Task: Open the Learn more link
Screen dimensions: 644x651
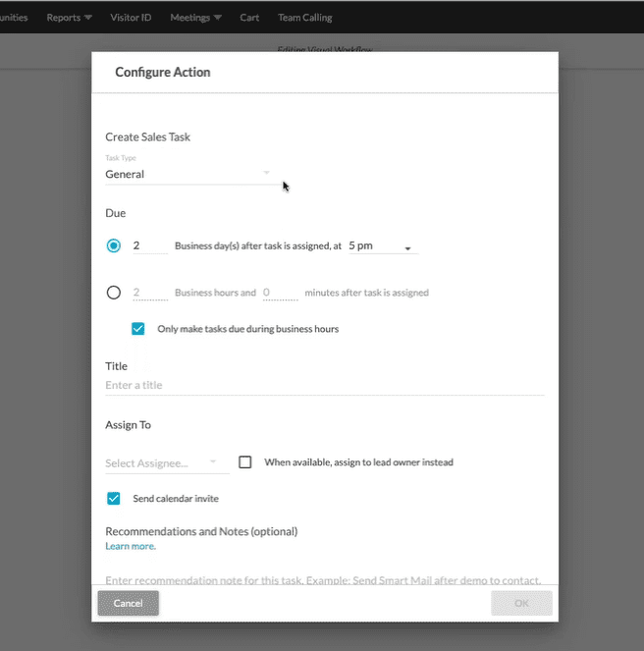Action: (x=131, y=546)
